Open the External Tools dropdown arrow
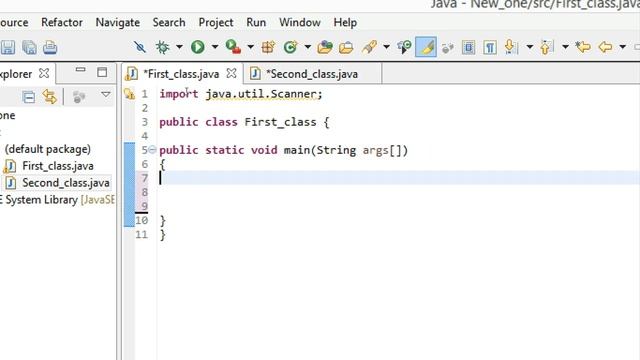The height and width of the screenshot is (360, 640). pos(251,47)
